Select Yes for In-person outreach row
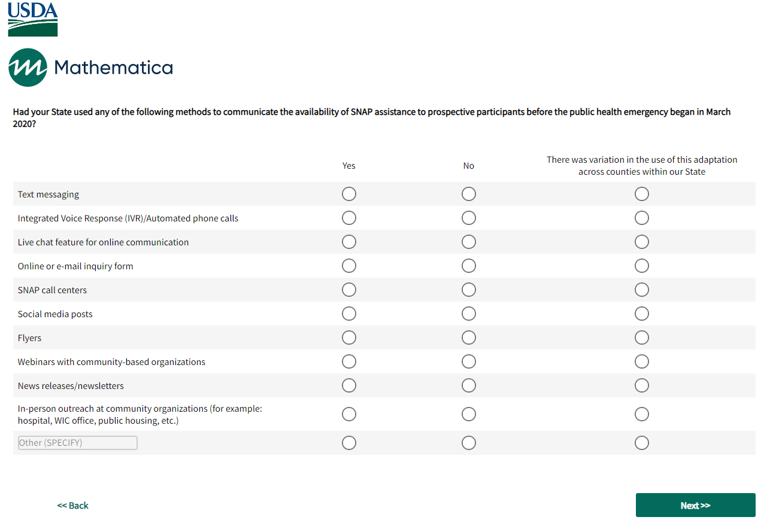779x532 pixels. [x=349, y=414]
